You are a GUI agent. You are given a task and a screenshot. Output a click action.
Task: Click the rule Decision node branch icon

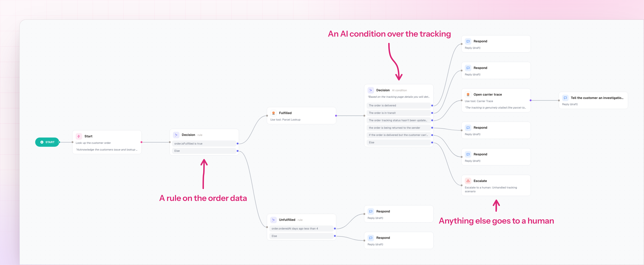pyautogui.click(x=176, y=135)
